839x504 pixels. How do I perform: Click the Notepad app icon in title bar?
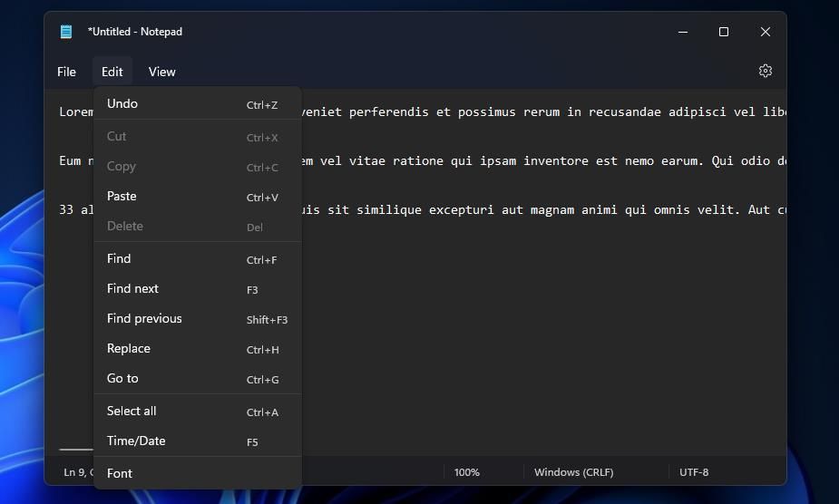pos(66,32)
